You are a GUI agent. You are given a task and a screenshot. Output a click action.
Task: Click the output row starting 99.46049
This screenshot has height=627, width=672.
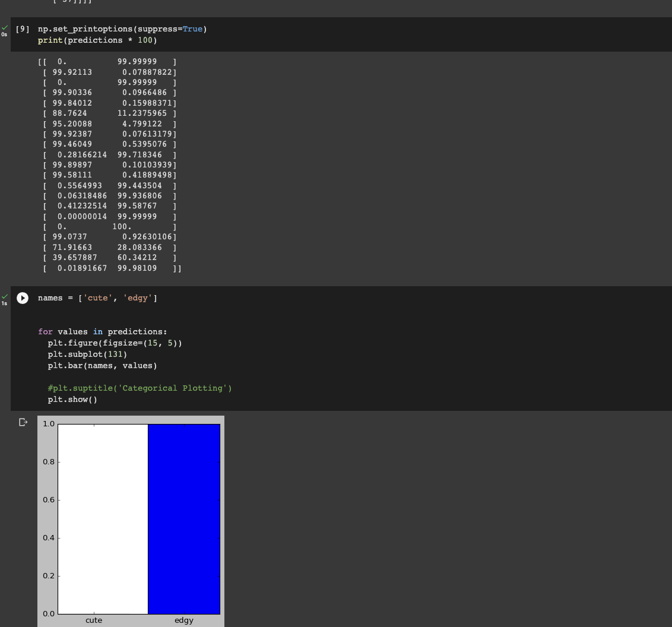(110, 144)
